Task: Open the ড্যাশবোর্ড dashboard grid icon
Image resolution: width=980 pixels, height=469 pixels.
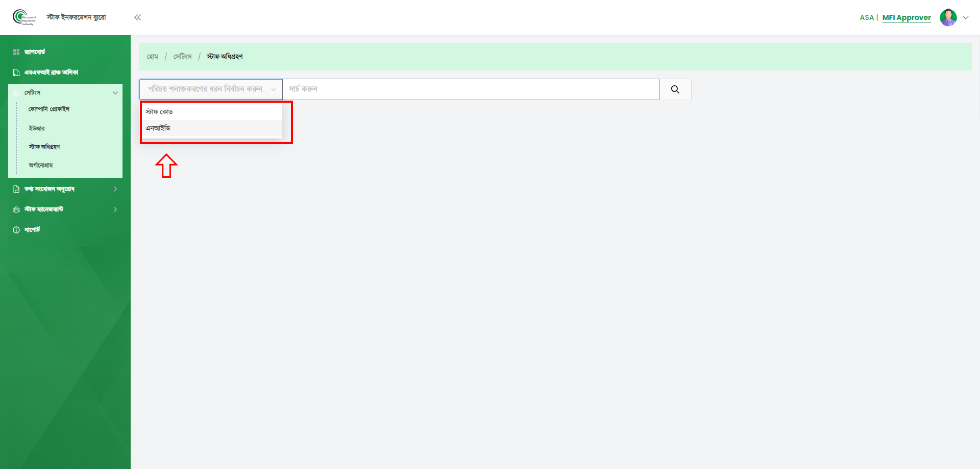Action: click(16, 52)
